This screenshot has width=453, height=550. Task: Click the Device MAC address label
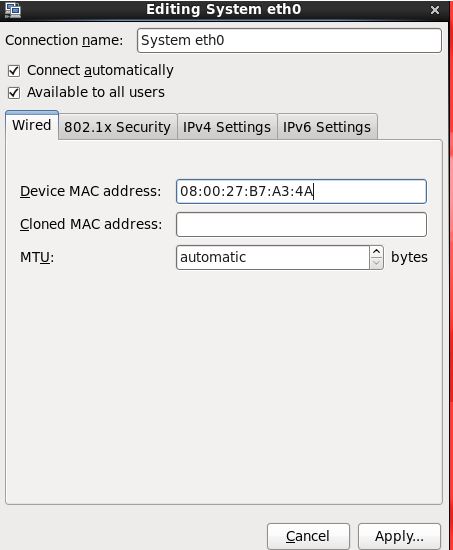[91, 192]
